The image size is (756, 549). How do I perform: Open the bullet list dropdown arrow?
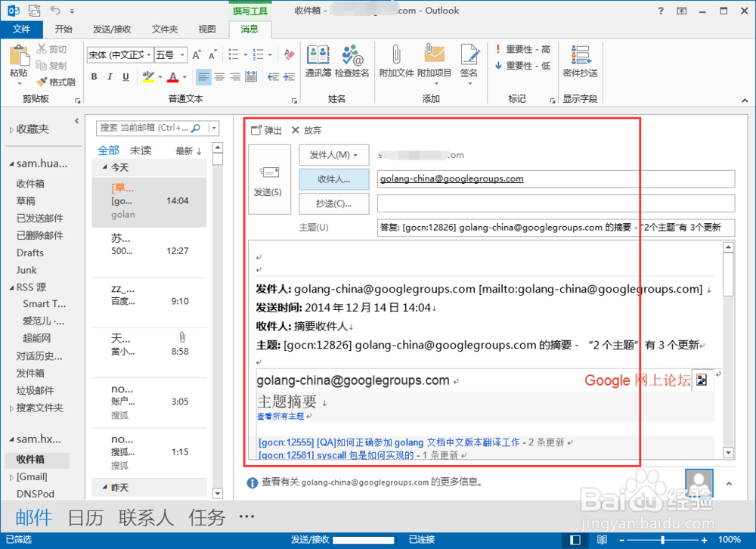click(x=246, y=55)
